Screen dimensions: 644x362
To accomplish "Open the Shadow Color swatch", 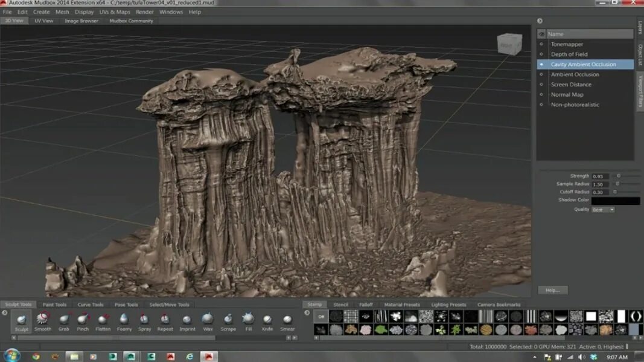I will point(615,201).
